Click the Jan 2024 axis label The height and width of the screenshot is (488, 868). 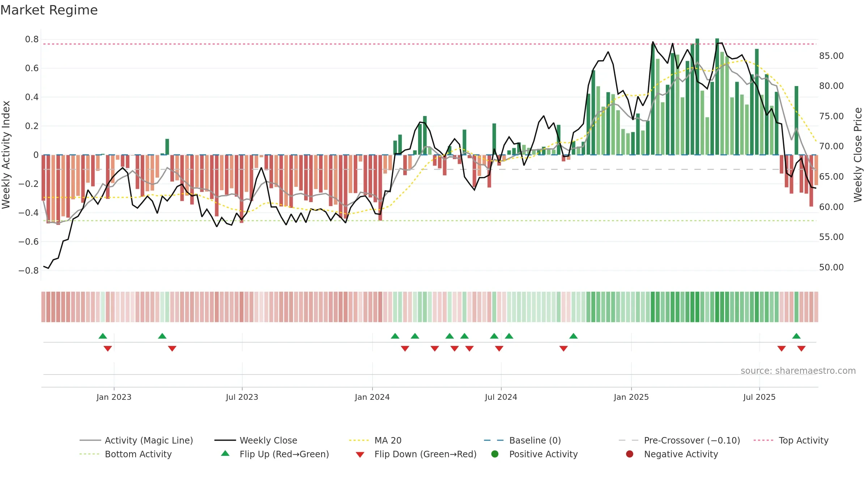tap(372, 397)
